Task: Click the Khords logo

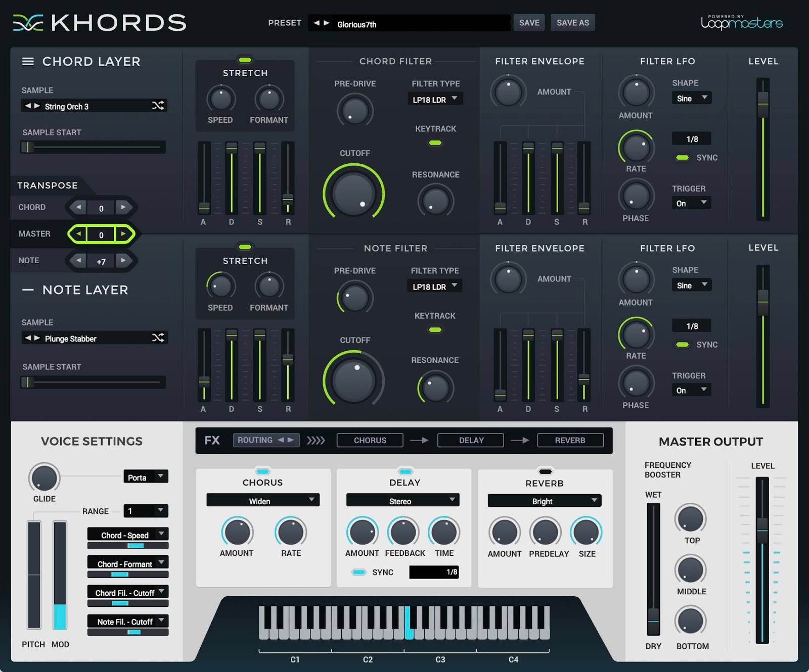Action: point(100,23)
